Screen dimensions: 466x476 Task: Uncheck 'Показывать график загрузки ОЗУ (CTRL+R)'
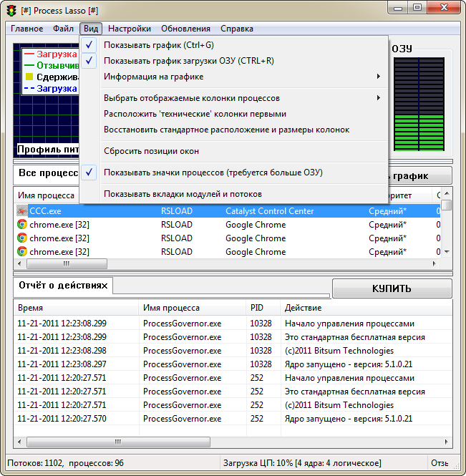234,61
